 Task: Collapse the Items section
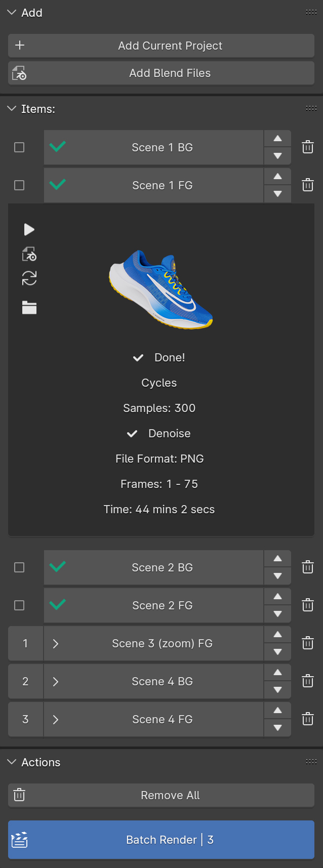click(12, 109)
